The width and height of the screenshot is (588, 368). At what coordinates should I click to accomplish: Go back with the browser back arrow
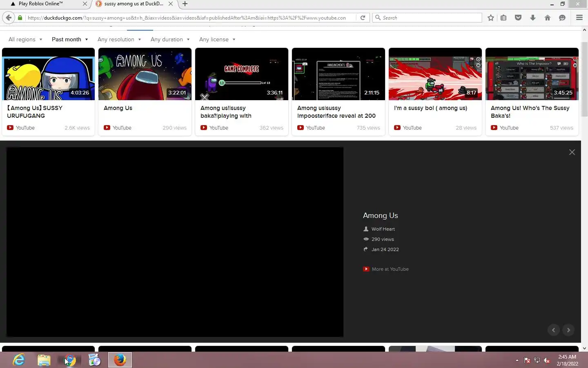click(9, 18)
